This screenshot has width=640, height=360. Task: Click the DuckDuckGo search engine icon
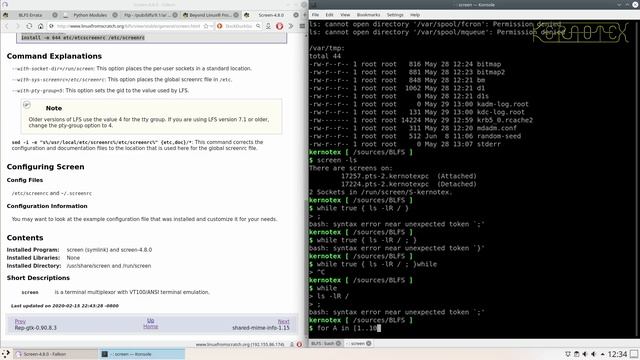[220, 26]
